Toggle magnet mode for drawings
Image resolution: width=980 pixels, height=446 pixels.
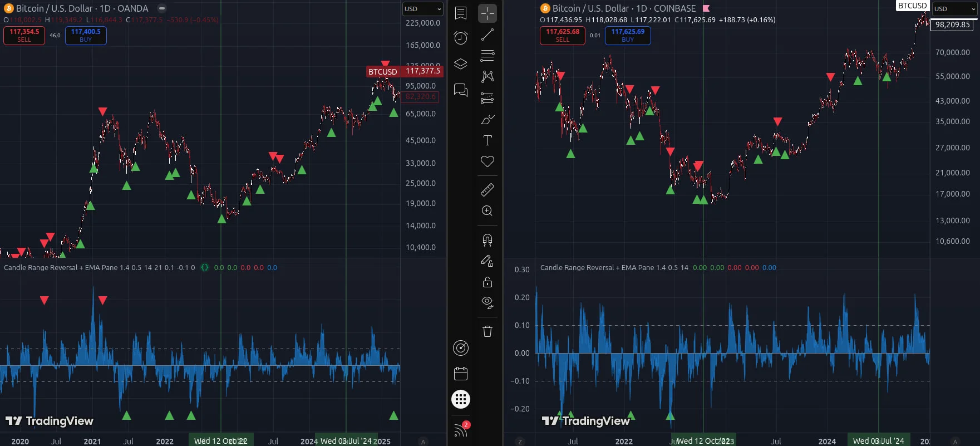[x=487, y=240]
